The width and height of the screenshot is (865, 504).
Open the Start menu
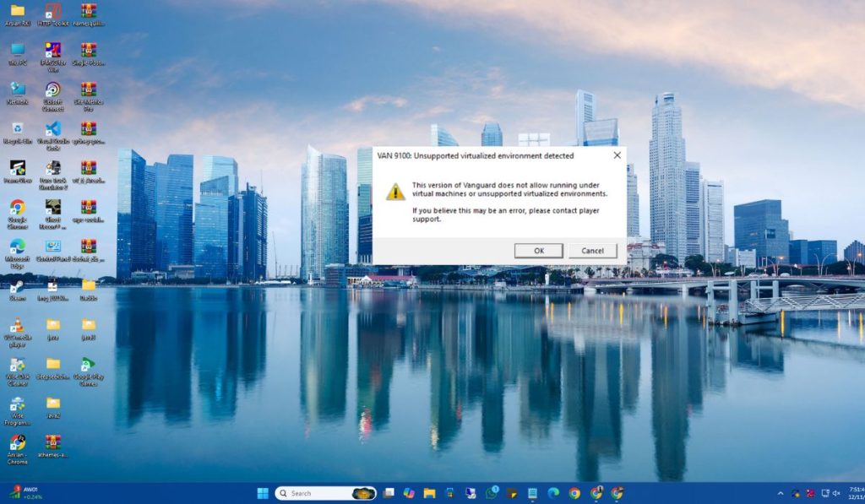click(263, 493)
